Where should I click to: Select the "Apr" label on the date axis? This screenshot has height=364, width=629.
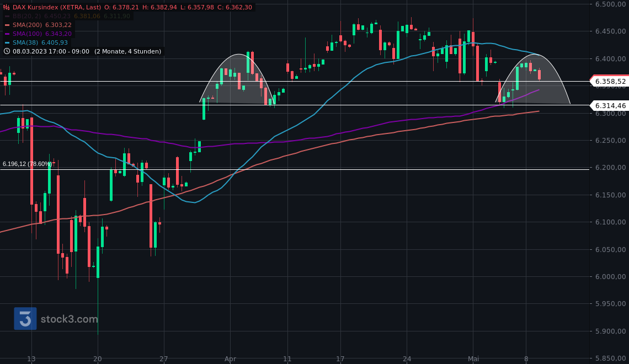(230, 358)
